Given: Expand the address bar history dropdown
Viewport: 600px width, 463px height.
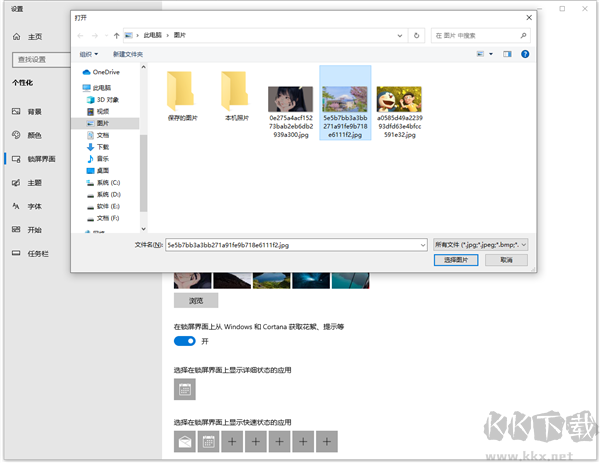Looking at the screenshot, I should pos(399,36).
